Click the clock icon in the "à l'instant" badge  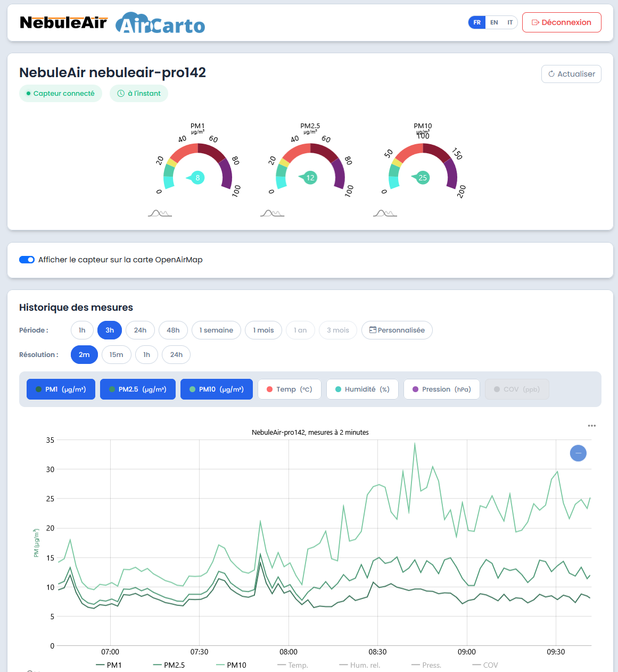(x=121, y=93)
